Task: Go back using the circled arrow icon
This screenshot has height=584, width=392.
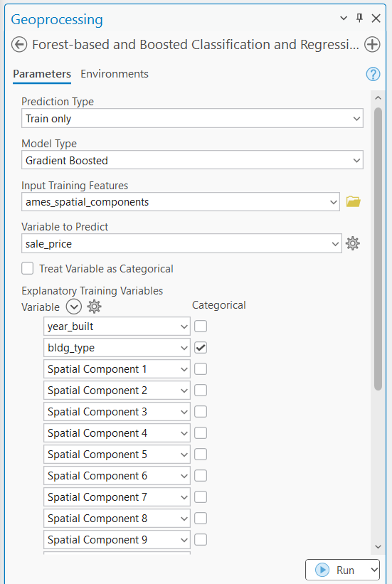Action: coord(19,45)
